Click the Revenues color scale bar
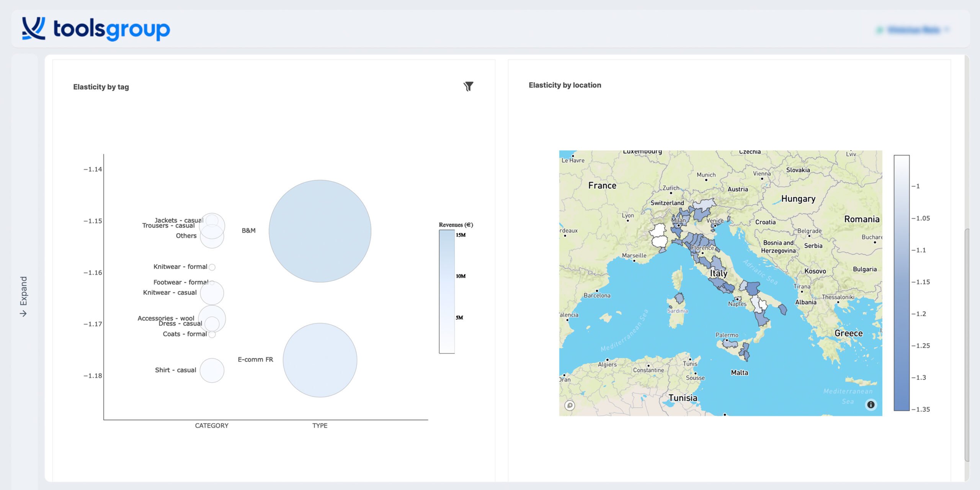 [x=447, y=292]
